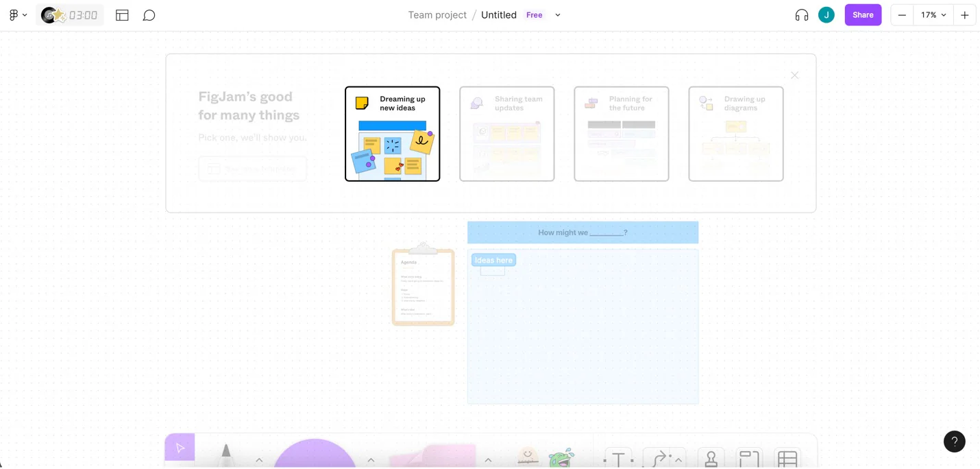Choose the Dreaming up new ideas card
The height and width of the screenshot is (469, 980).
click(x=393, y=134)
